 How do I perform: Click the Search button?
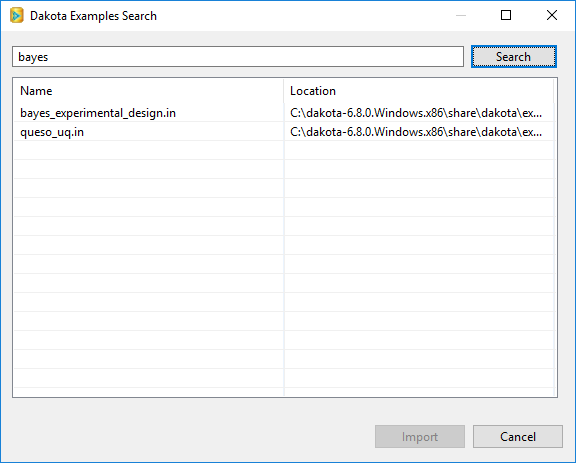(x=514, y=57)
